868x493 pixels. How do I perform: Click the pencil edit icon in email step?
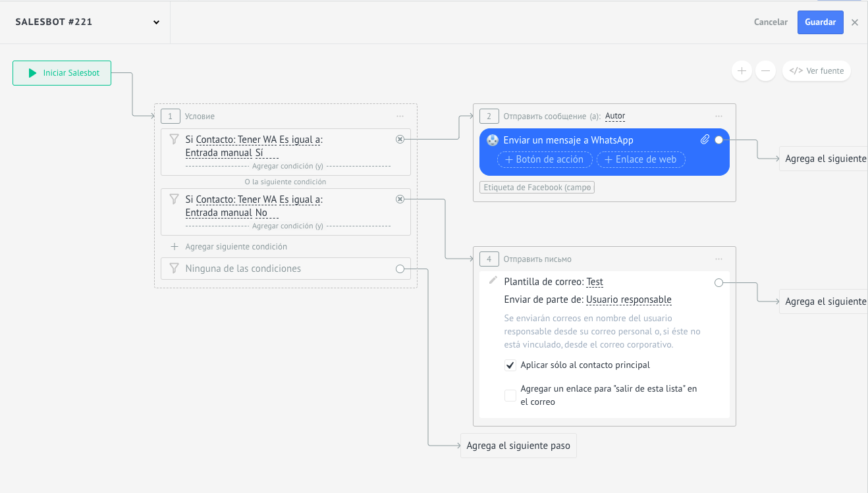coord(493,280)
